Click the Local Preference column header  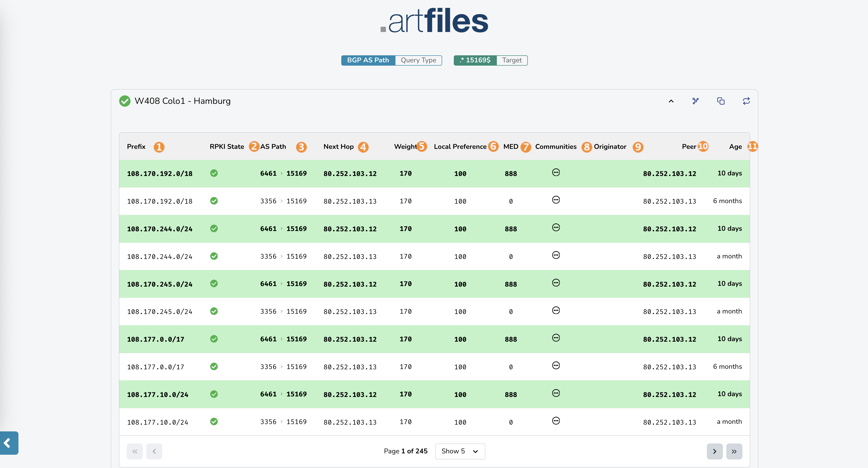(460, 147)
